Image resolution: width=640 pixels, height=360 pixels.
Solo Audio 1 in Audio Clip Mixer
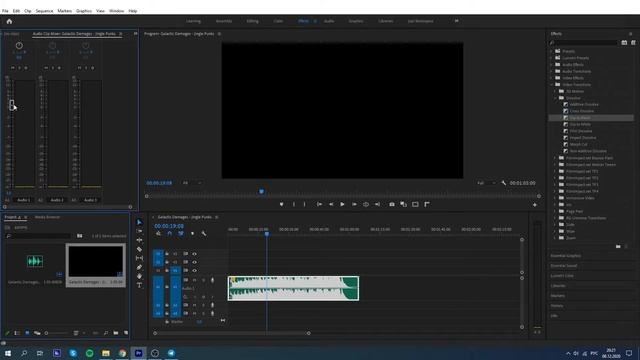19,68
